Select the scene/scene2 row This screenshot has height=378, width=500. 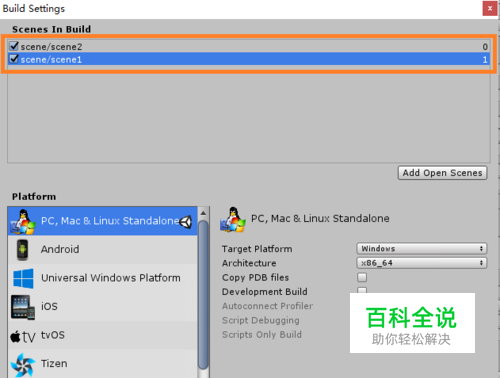249,46
